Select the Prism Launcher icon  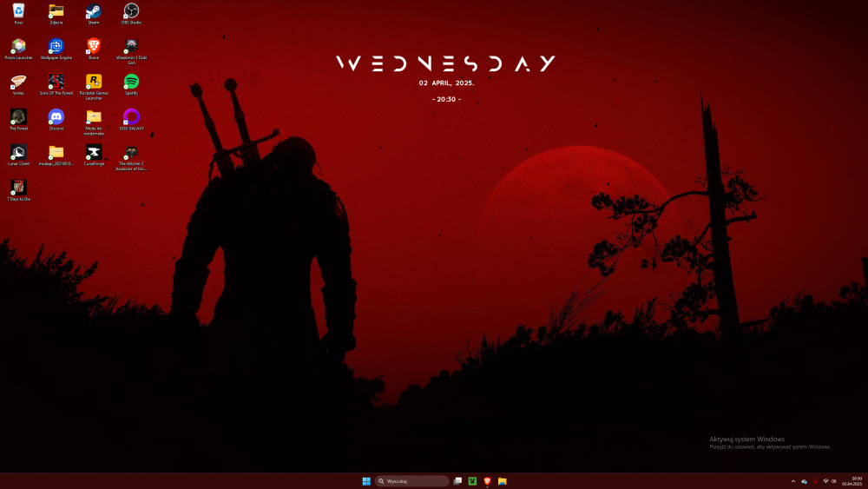tap(18, 50)
